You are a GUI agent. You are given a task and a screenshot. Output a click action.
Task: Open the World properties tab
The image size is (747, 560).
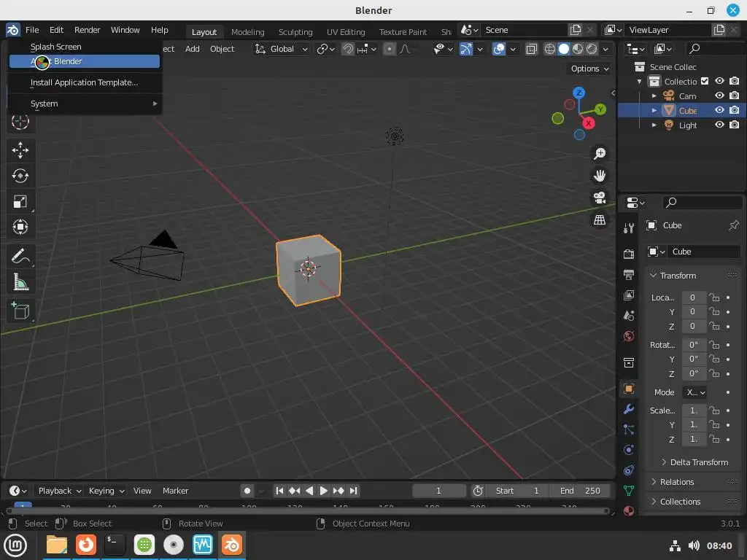tap(629, 336)
